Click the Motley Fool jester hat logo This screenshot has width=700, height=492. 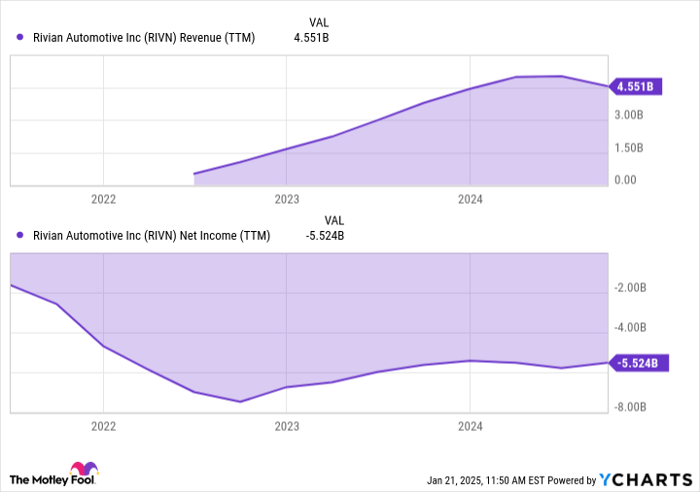tap(81, 470)
